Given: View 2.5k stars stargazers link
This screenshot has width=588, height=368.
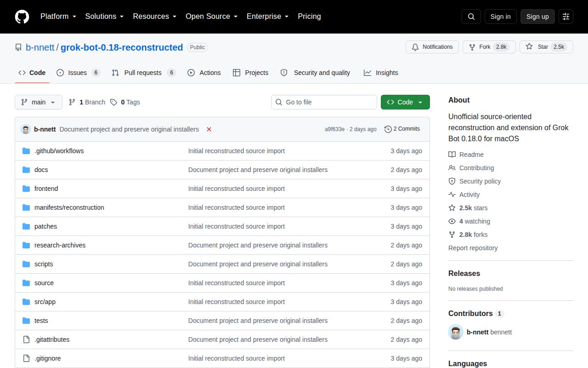Looking at the screenshot, I should [468, 208].
